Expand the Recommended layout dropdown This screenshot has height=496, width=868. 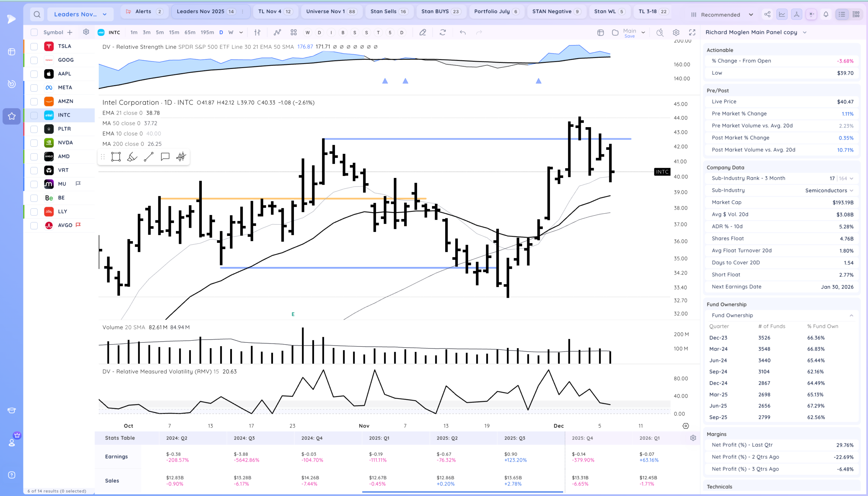point(750,15)
